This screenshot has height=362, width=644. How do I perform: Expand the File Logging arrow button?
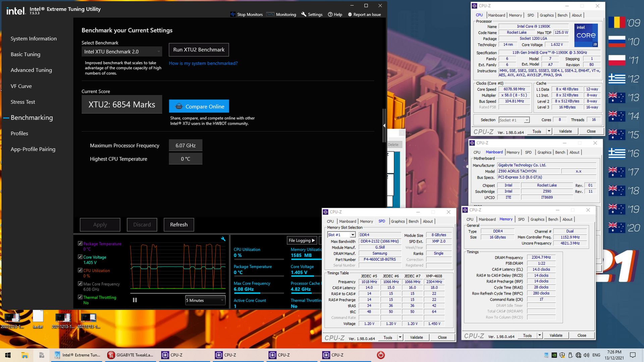302,240
